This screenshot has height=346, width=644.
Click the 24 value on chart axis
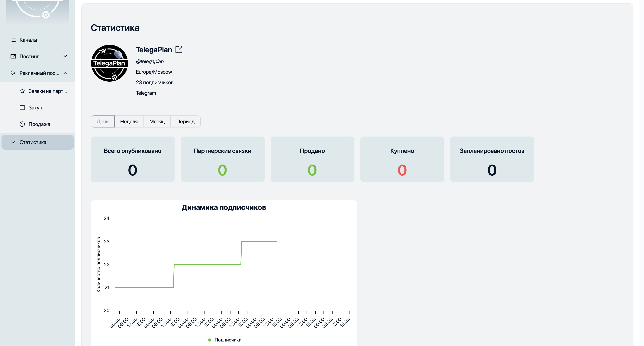tap(107, 219)
